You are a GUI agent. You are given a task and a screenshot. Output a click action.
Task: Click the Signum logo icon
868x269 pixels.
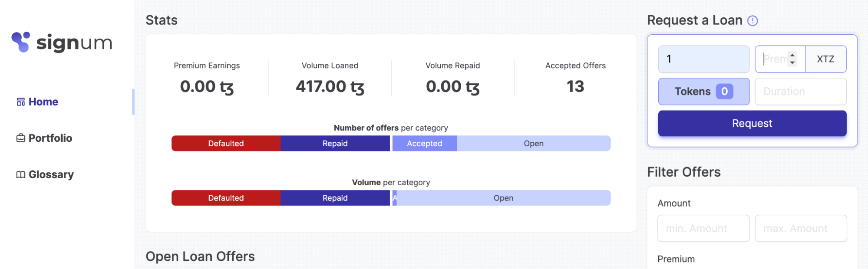tap(21, 42)
